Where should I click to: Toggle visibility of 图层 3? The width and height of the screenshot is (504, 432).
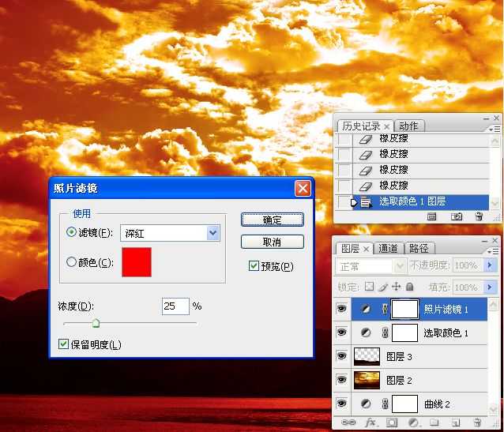pyautogui.click(x=342, y=356)
